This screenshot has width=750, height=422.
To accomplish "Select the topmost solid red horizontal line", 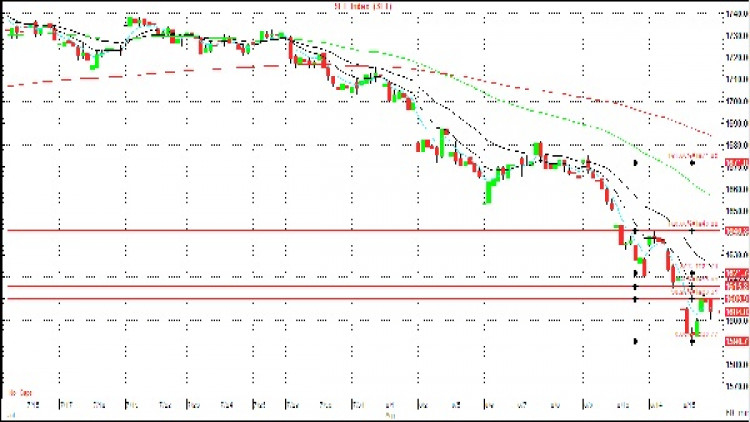I will [x=364, y=231].
